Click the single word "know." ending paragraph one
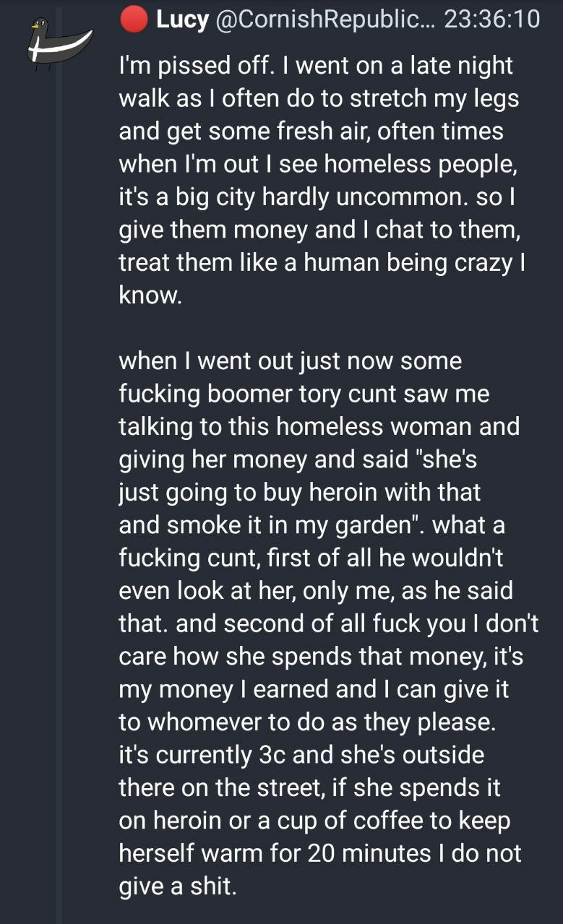Viewport: 563px width, 924px height. (149, 295)
